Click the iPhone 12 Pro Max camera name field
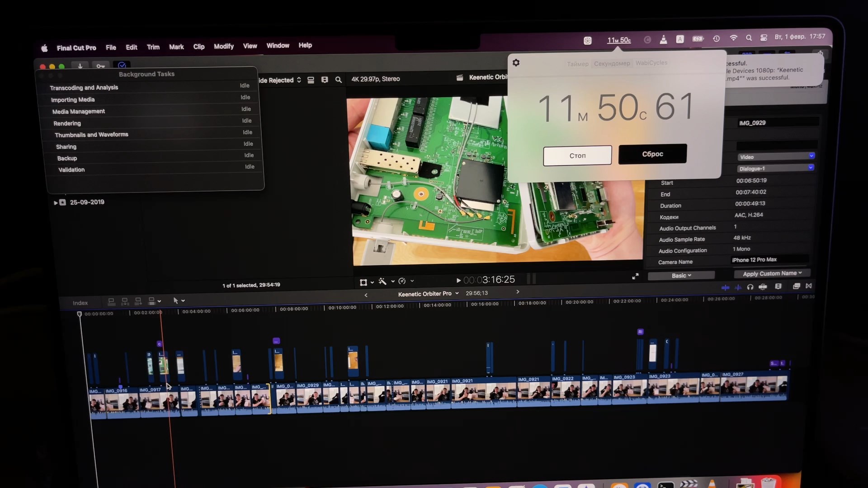 pos(769,260)
